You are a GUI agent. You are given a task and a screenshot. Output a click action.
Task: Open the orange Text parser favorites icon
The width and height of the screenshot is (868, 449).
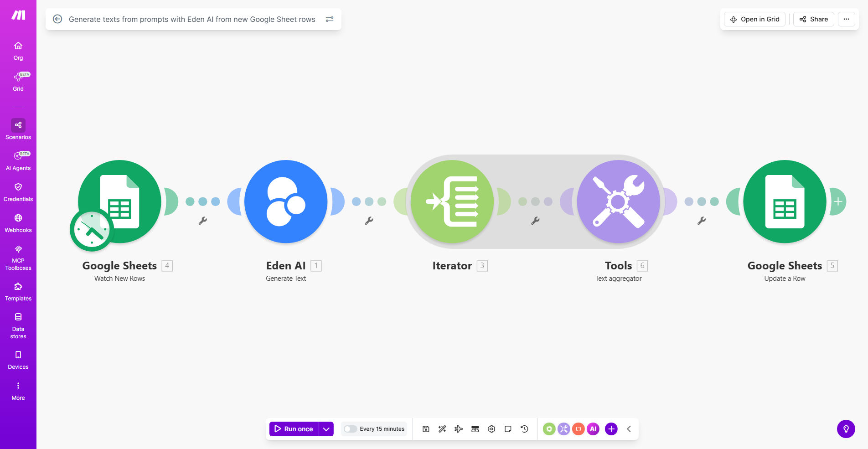(579, 429)
